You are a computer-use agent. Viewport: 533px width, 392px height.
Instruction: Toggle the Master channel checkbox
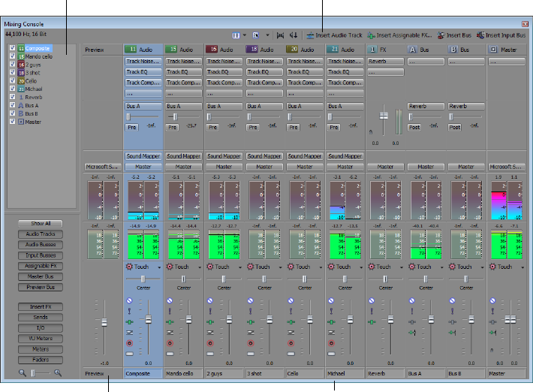click(12, 121)
